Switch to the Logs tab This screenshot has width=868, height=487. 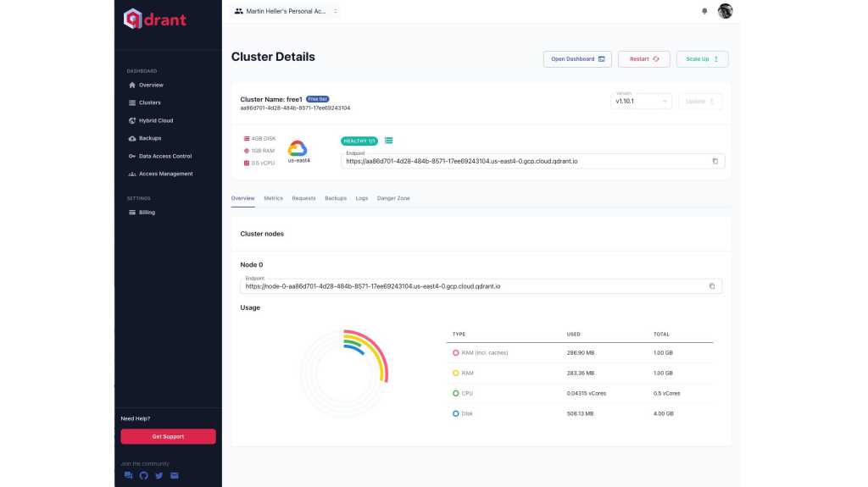click(x=361, y=198)
